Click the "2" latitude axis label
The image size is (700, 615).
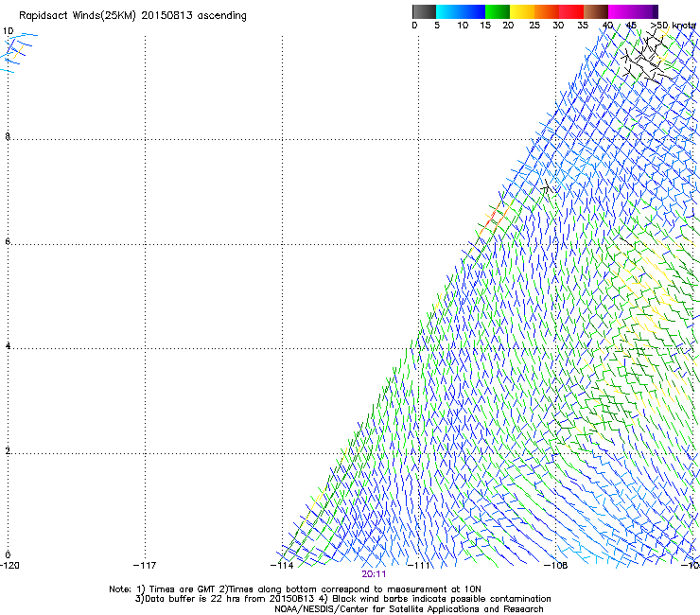(8, 451)
